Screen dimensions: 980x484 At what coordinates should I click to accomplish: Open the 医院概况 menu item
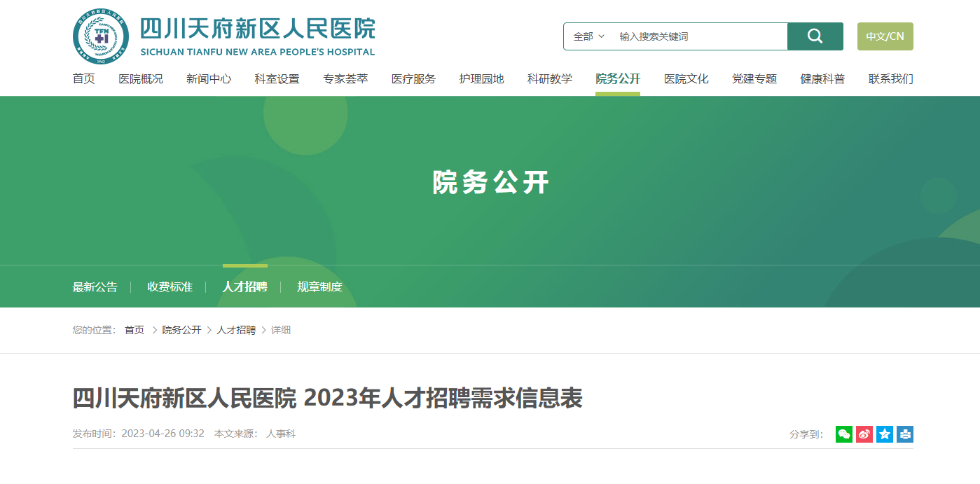[141, 79]
